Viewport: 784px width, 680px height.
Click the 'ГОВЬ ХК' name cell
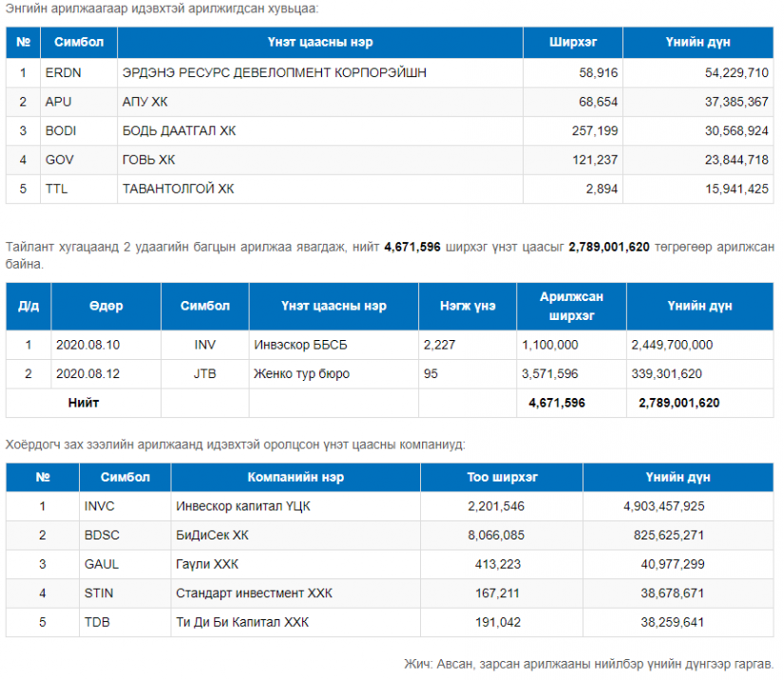(320, 160)
